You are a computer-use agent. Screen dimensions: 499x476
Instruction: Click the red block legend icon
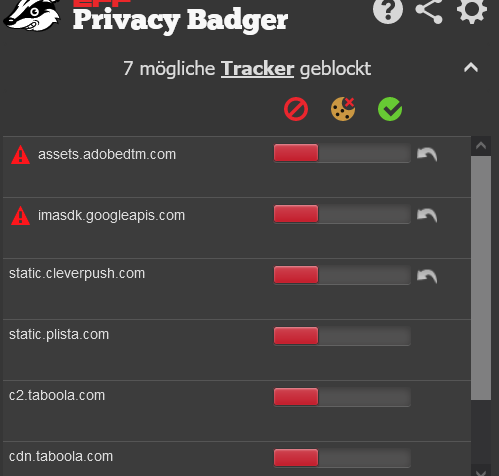[296, 109]
